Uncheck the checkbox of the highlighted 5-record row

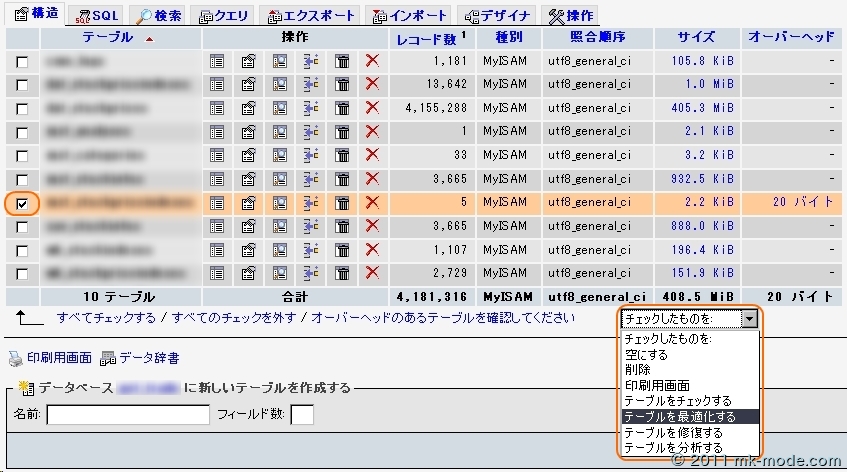click(x=22, y=203)
